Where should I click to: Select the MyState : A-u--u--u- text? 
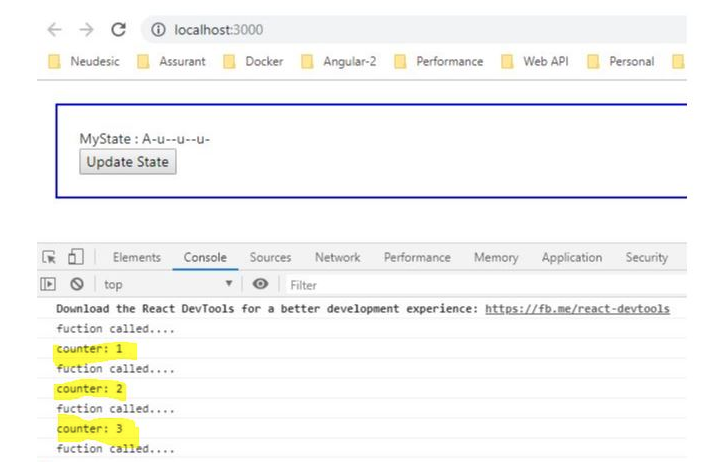(x=144, y=139)
